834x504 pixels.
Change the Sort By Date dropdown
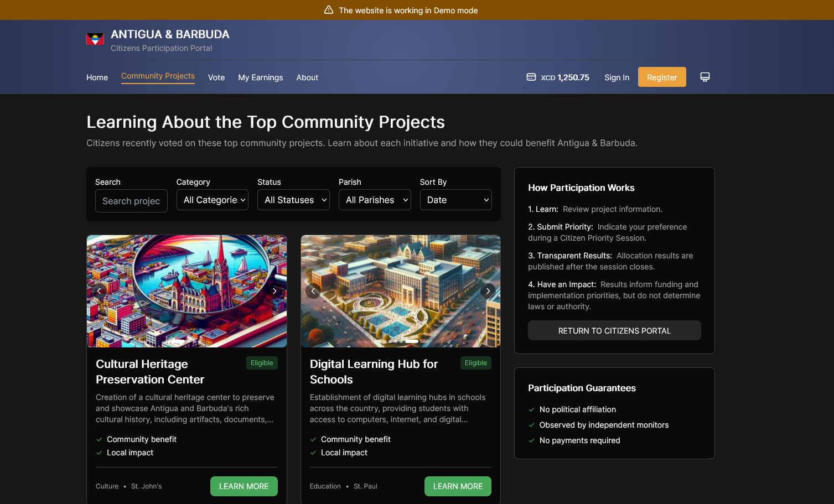point(455,200)
